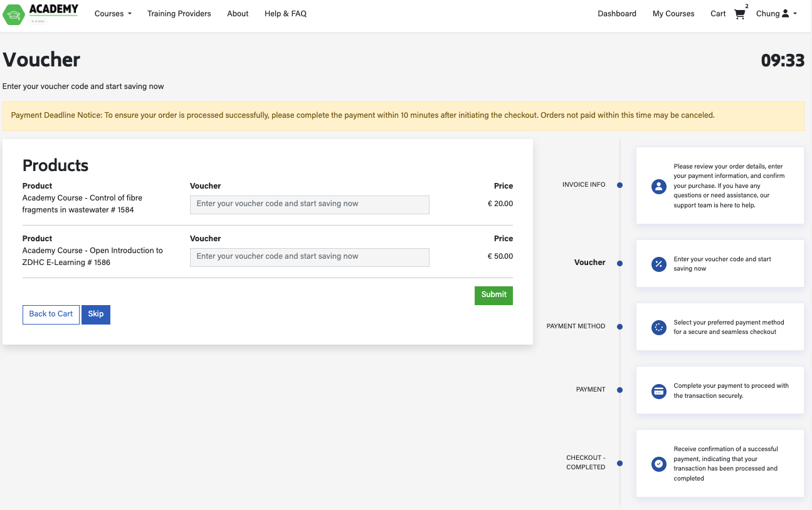Click the payment method selection icon
The height and width of the screenshot is (510, 812).
point(658,327)
